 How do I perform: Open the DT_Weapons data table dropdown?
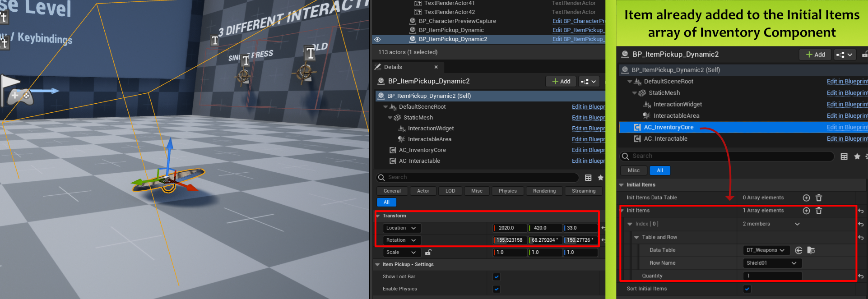click(x=766, y=250)
